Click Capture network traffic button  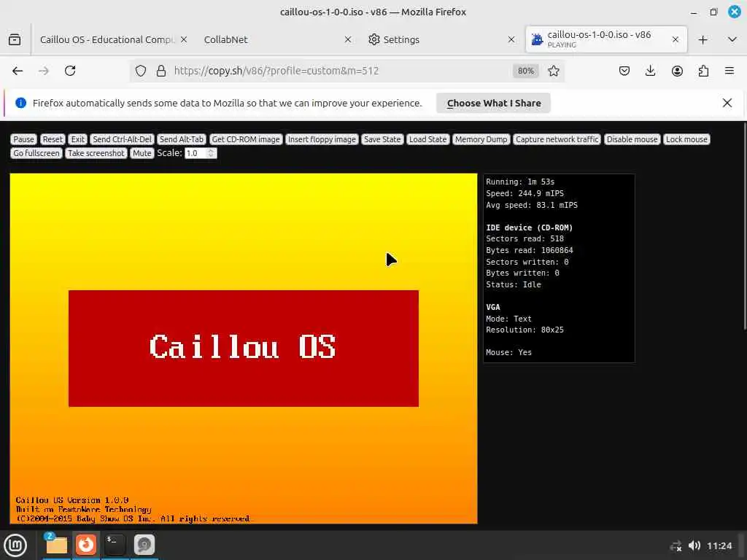tap(557, 139)
